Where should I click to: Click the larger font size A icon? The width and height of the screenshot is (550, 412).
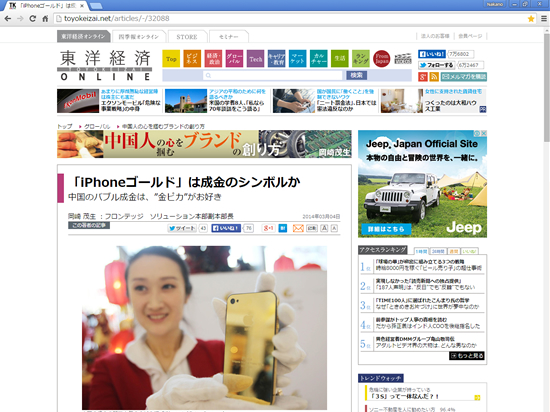pyautogui.click(x=324, y=228)
